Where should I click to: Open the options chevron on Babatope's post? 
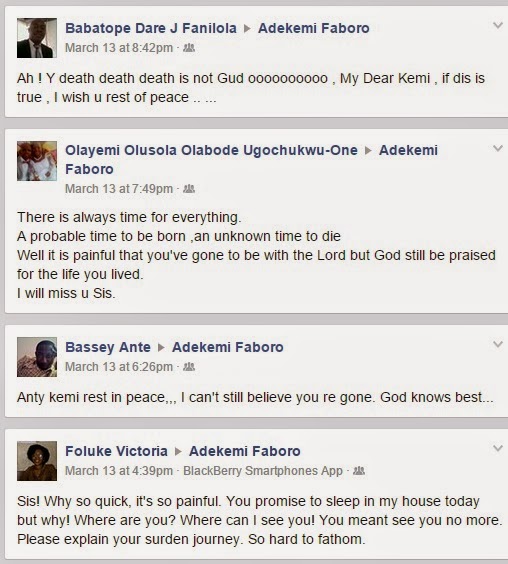(498, 25)
